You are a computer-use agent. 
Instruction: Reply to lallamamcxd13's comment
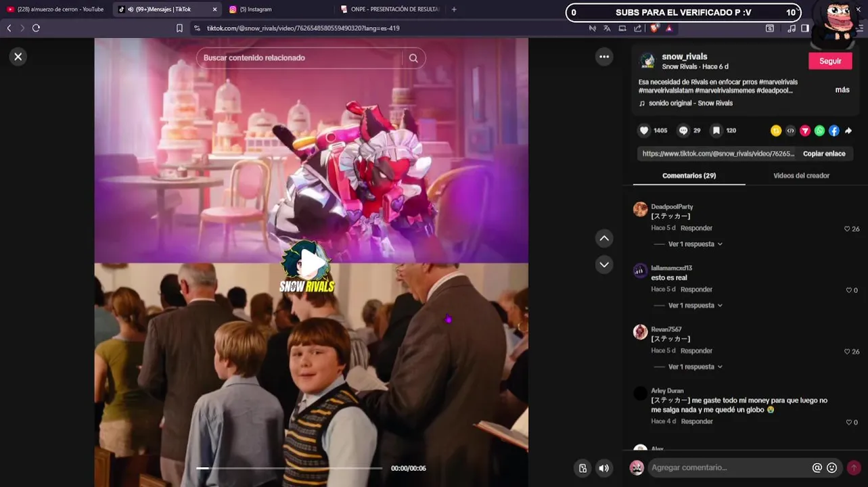click(x=696, y=289)
